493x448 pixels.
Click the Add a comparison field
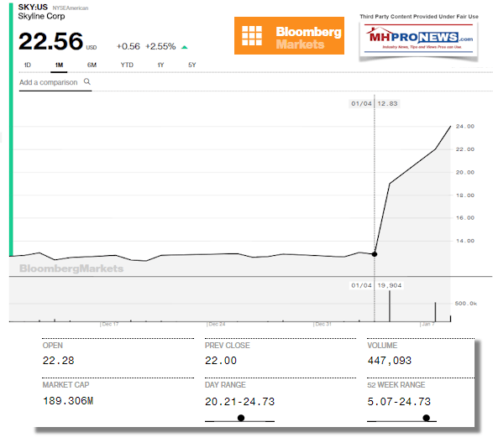point(55,82)
